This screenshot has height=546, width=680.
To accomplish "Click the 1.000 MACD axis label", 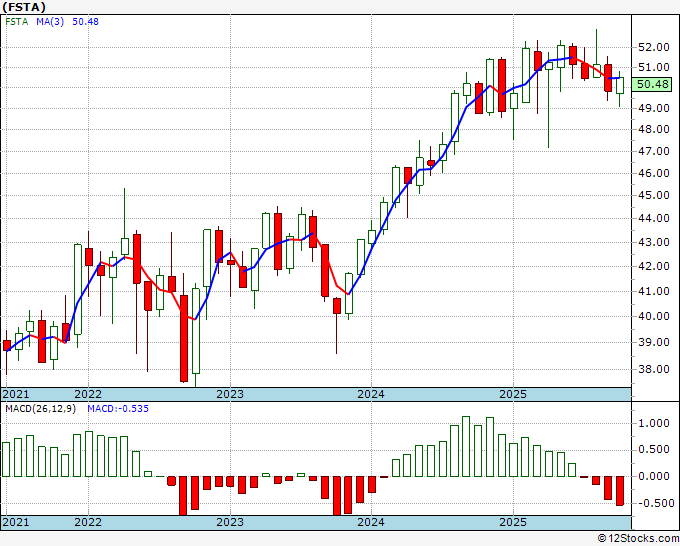I will coord(654,423).
